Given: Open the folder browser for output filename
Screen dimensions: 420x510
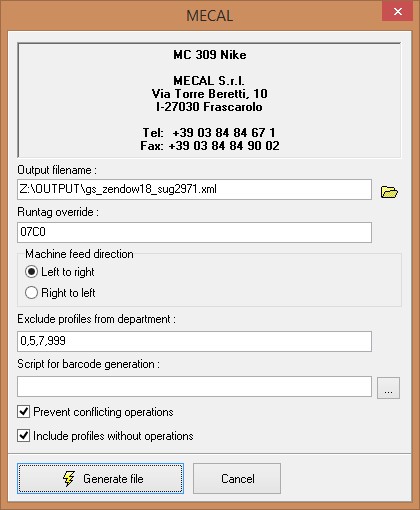Looking at the screenshot, I should pyautogui.click(x=389, y=192).
